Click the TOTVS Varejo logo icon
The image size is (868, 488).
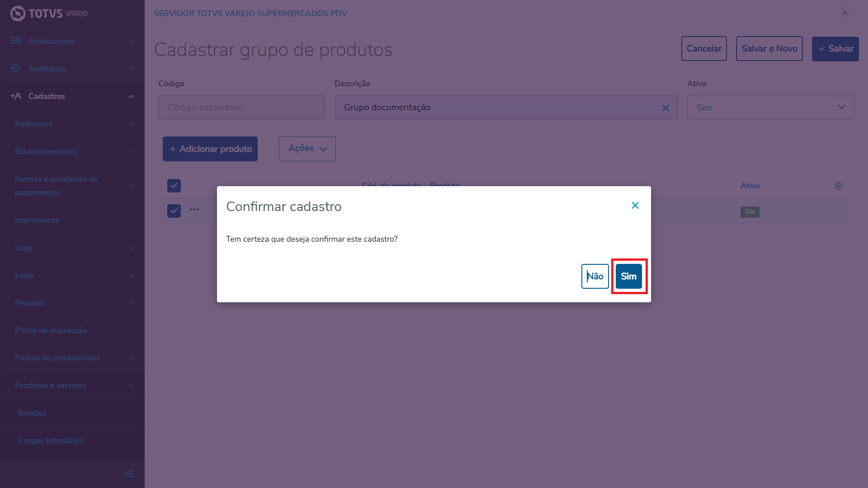pos(18,14)
